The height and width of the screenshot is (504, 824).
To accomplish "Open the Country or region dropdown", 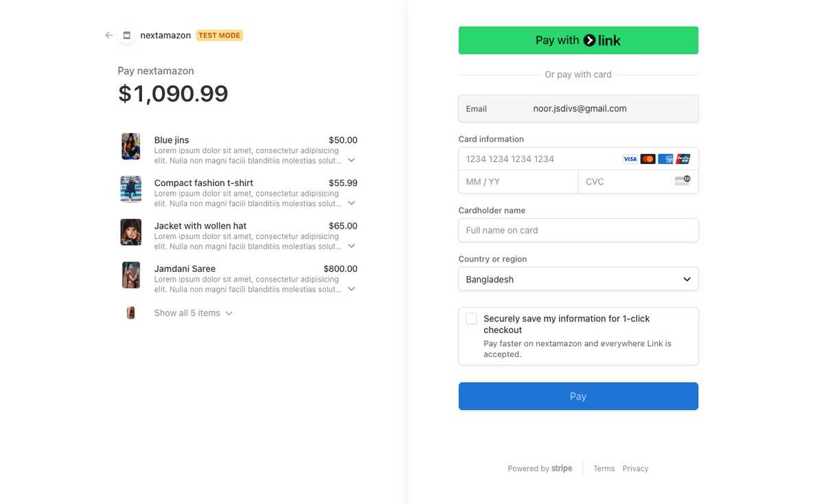I will (578, 279).
